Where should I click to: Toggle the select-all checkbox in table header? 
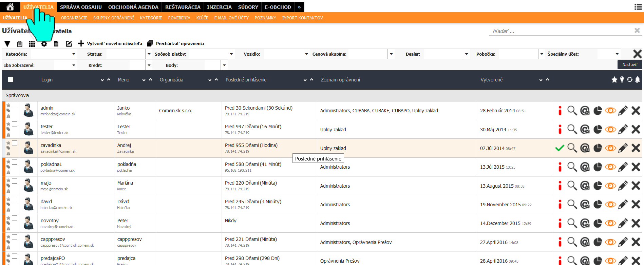pos(11,79)
